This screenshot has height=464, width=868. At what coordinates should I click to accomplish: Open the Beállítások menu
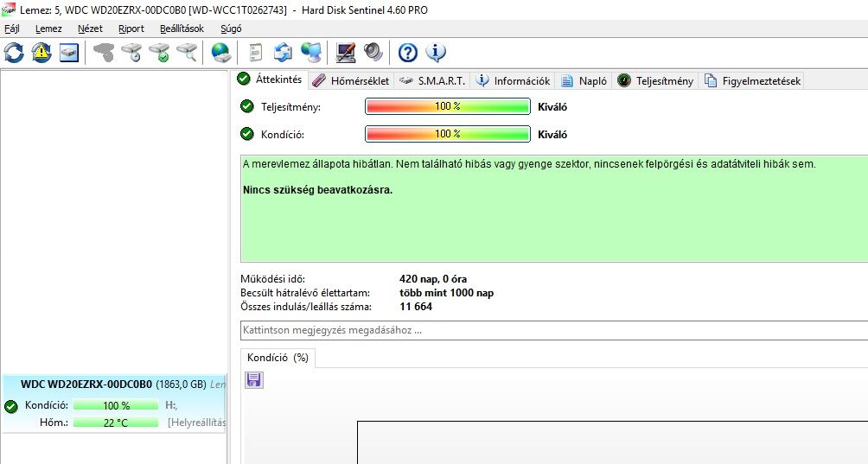pyautogui.click(x=182, y=29)
